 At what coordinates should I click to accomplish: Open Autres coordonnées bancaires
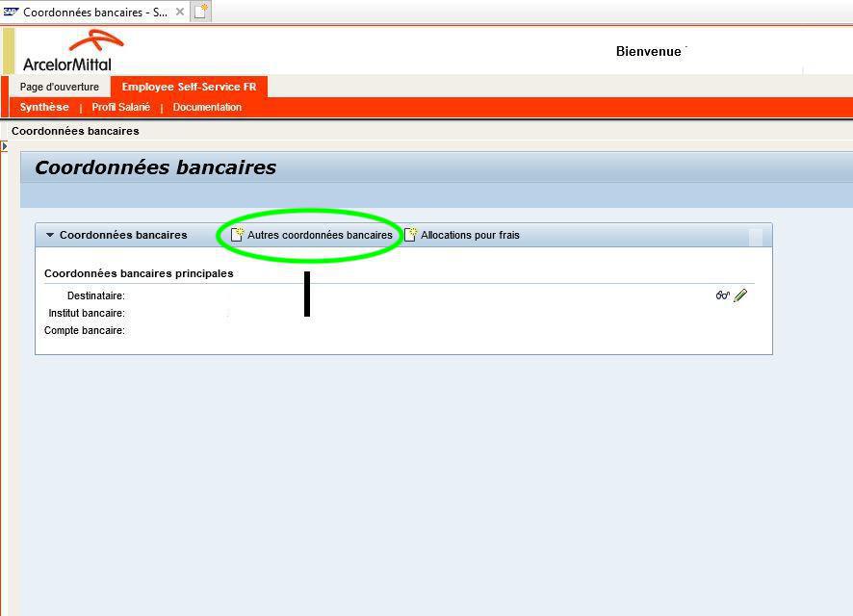[x=318, y=234]
